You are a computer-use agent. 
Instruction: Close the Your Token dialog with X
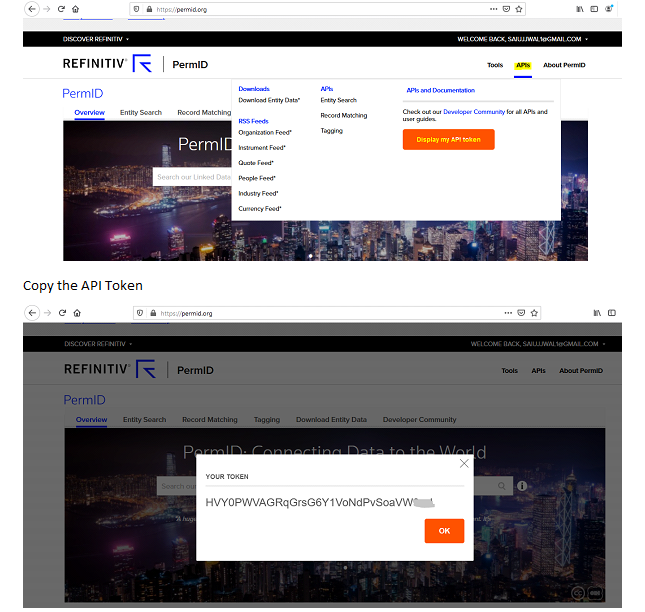coord(464,464)
